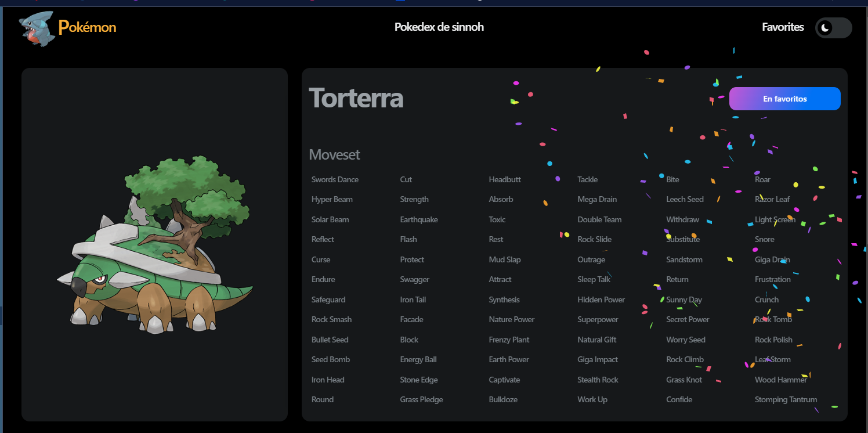Click the Bulldoze move entry

coord(503,399)
